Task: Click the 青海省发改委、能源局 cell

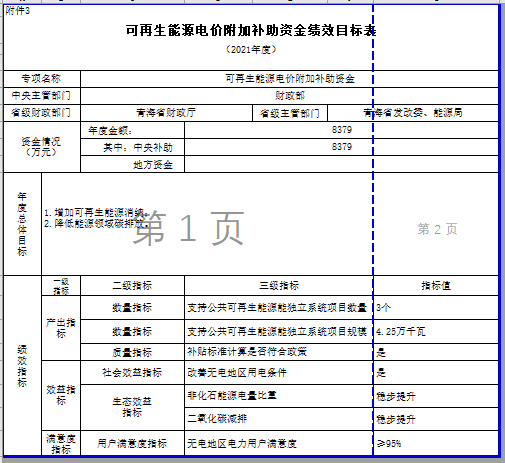Action: (x=413, y=113)
